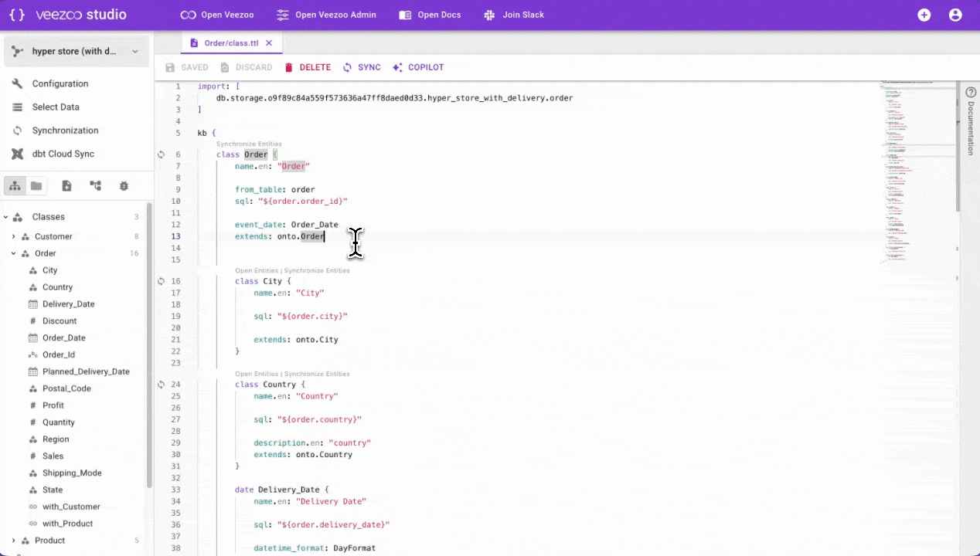980x556 pixels.
Task: Expand the Customer class tree node
Action: 13,236
